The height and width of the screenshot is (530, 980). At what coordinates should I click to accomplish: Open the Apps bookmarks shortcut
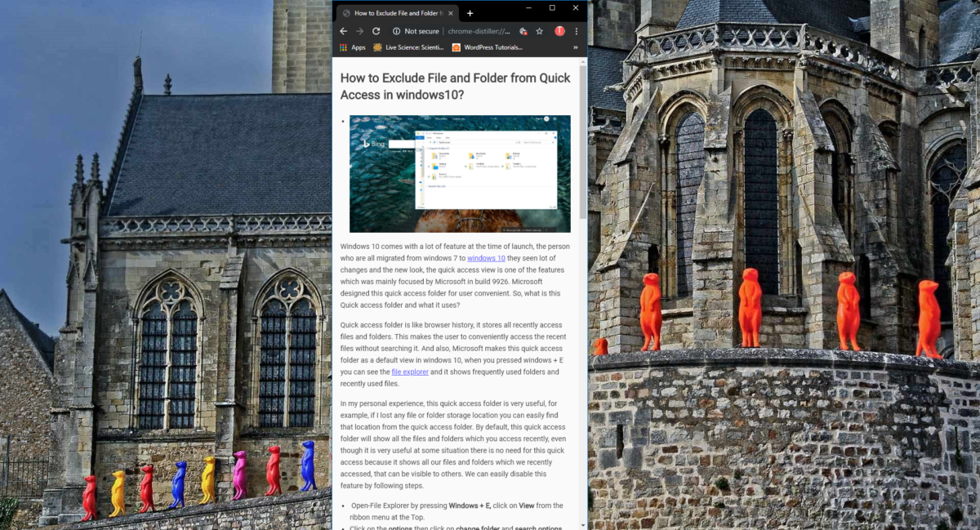click(352, 47)
